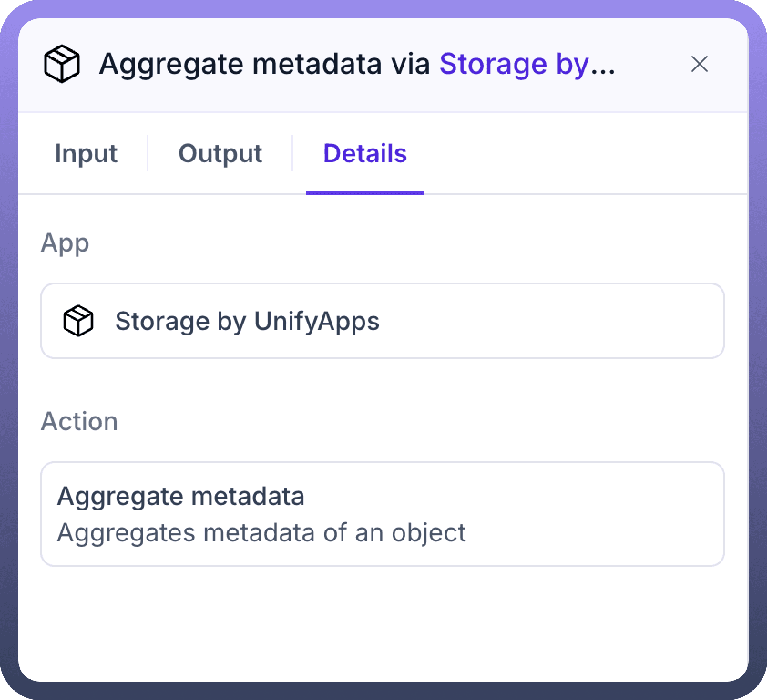Switch to the Input tab
This screenshot has height=700, width=767.
pyautogui.click(x=86, y=153)
